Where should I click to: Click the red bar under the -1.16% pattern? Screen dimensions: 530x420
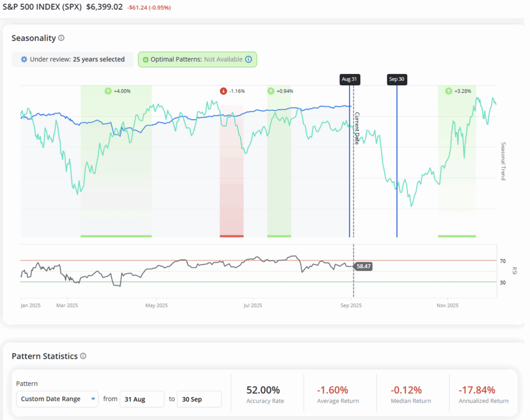[231, 236]
